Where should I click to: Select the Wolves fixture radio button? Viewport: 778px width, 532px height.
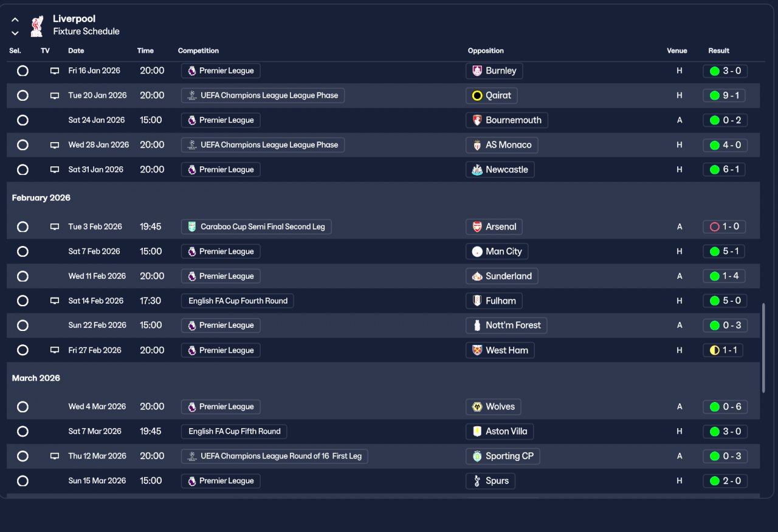click(22, 407)
